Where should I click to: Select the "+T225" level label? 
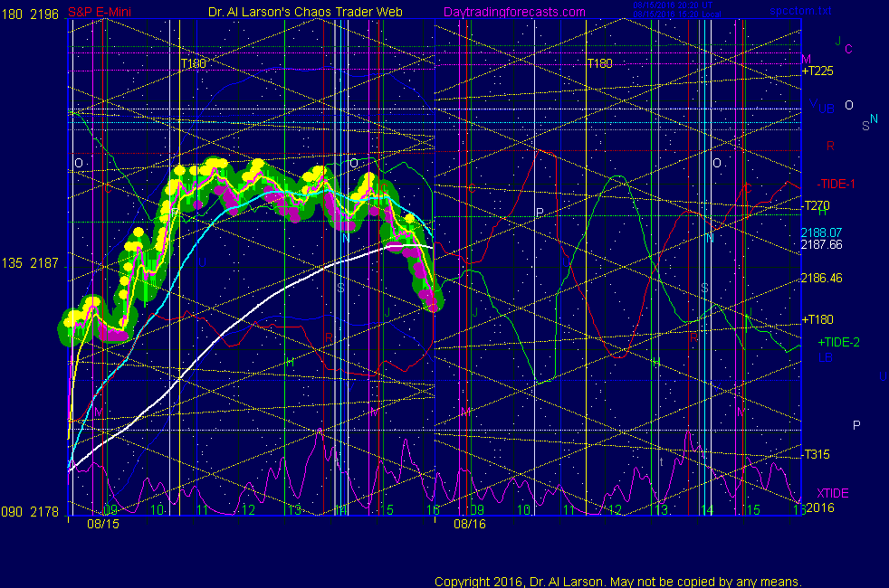coord(817,71)
